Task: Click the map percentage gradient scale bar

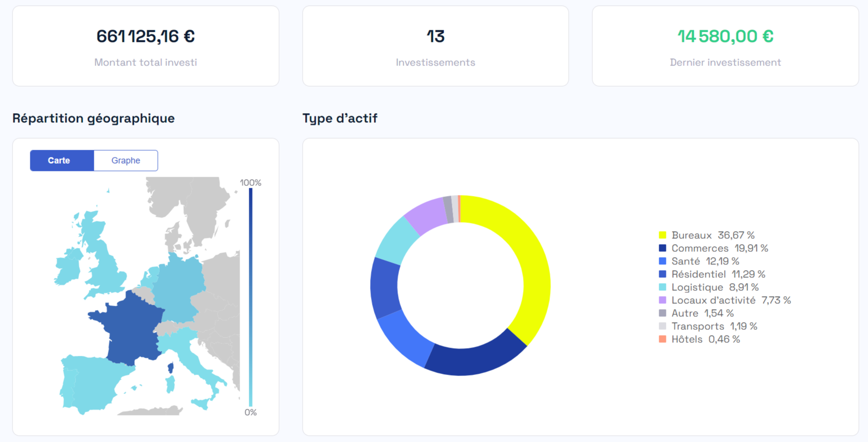Action: [x=251, y=297]
